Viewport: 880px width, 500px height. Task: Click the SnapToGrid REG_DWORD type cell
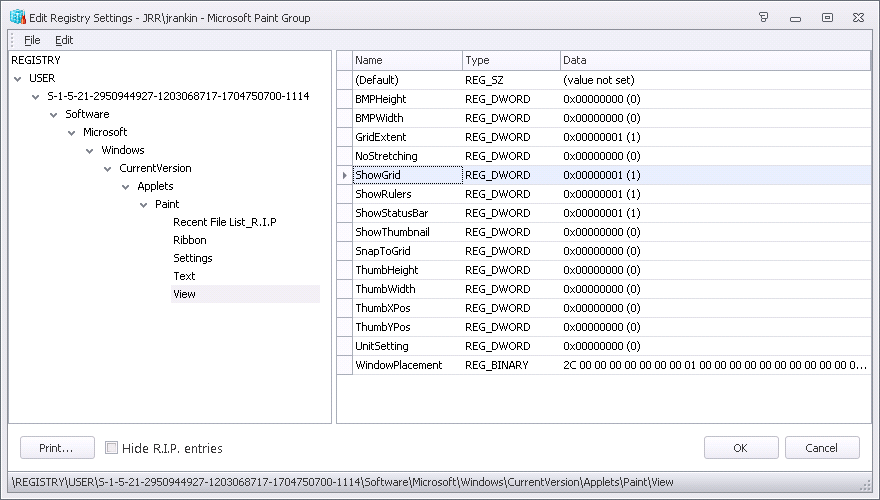[x=511, y=251]
